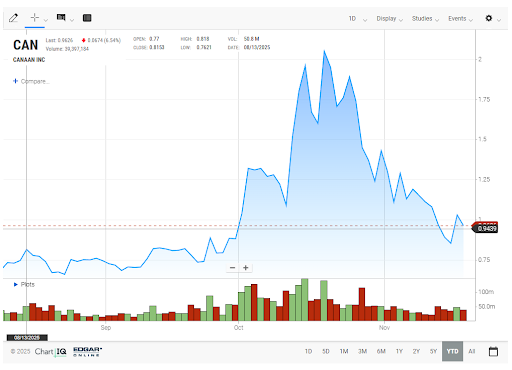
Task: Click the dark square table view icon
Action: (87, 18)
